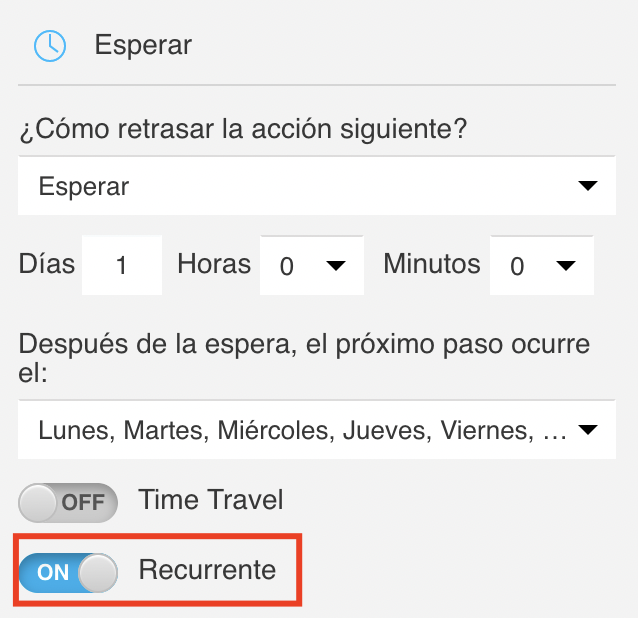
Task: Toggle the Time Travel switch on
Action: (68, 502)
